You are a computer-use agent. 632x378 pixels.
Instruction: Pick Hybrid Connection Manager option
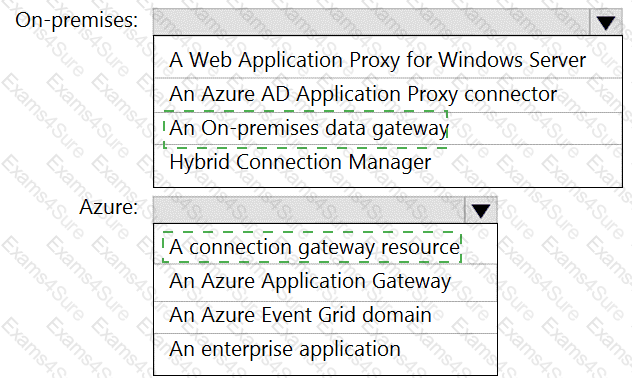(x=388, y=162)
